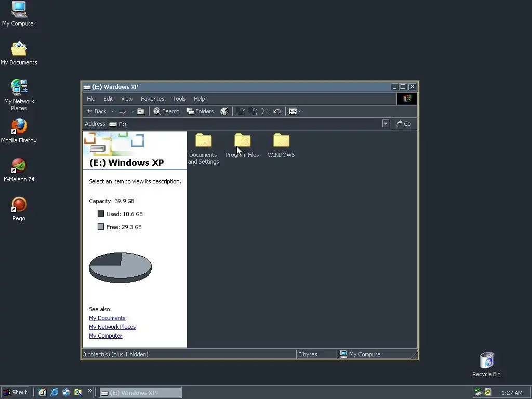
Task: Click the status bar object count text
Action: 116,354
